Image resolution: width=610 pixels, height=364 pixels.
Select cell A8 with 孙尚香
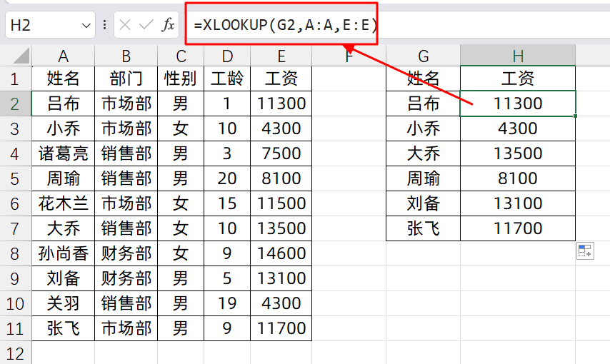[x=64, y=253]
